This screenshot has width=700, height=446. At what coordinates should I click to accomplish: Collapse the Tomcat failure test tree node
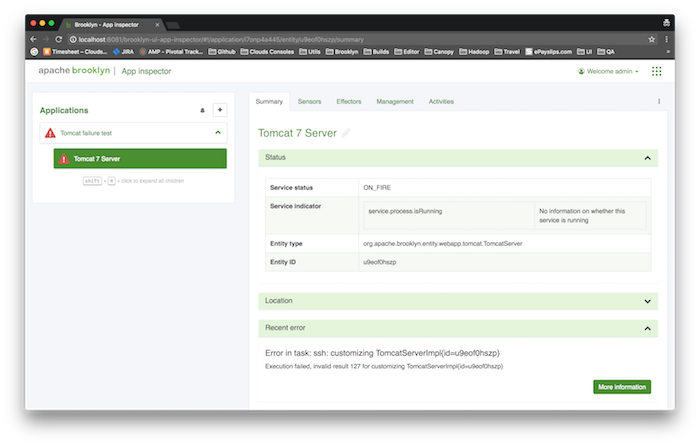click(x=218, y=132)
